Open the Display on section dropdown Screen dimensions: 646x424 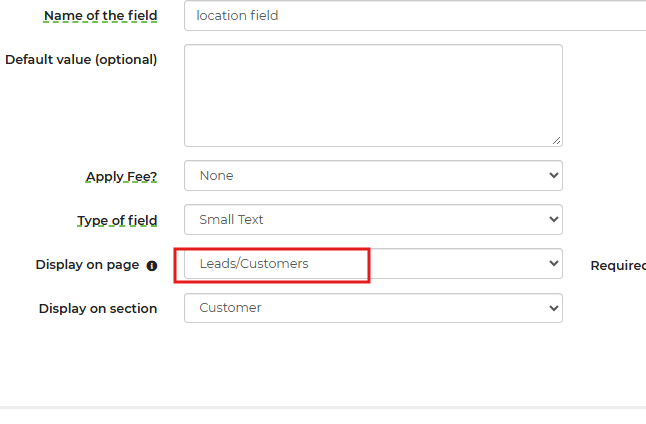point(373,308)
